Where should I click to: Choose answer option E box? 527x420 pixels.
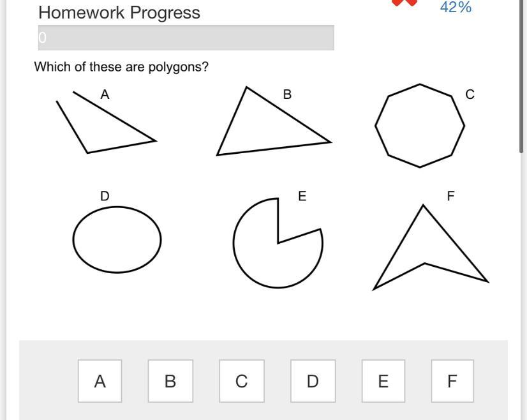[x=383, y=381]
